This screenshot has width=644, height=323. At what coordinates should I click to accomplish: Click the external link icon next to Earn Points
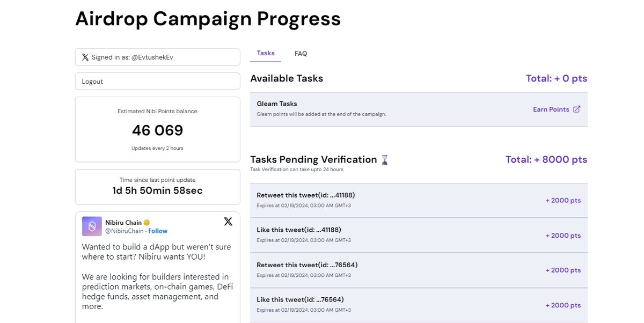coord(577,109)
